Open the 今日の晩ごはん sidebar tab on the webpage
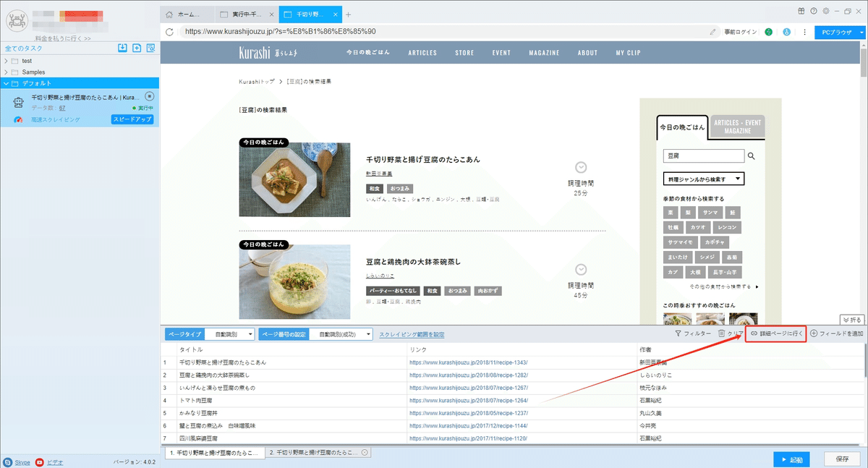The image size is (868, 468). tap(681, 127)
